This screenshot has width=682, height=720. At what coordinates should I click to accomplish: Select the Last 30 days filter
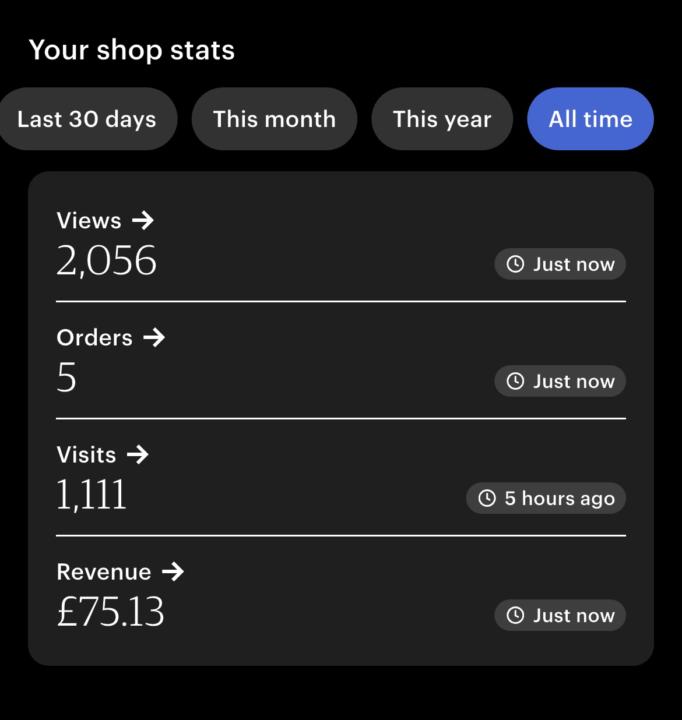[87, 119]
